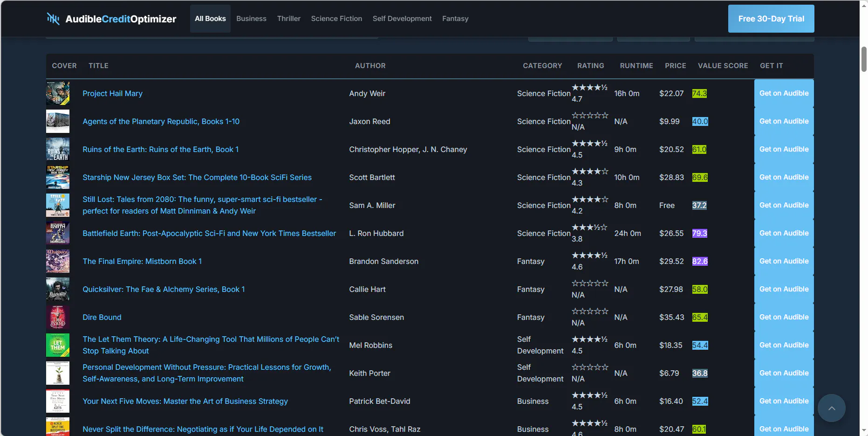Get Starship New Jersey Box Set on Audible
The width and height of the screenshot is (868, 436).
point(784,177)
